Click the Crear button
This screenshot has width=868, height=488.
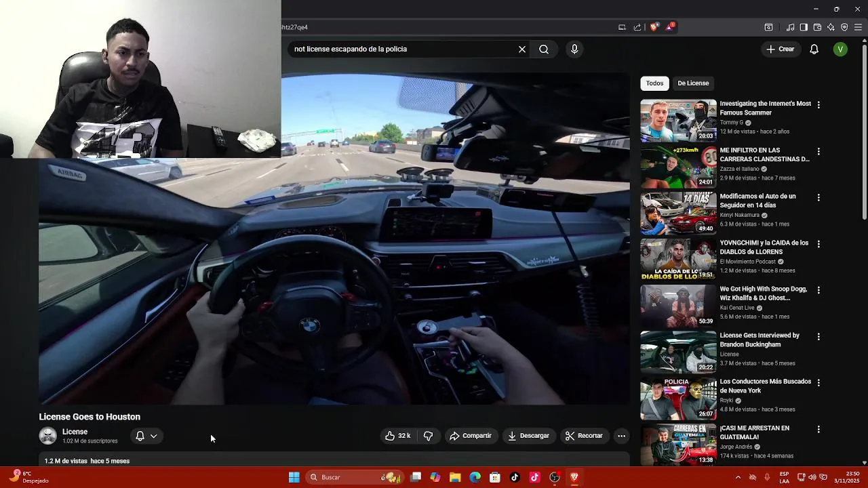(781, 49)
